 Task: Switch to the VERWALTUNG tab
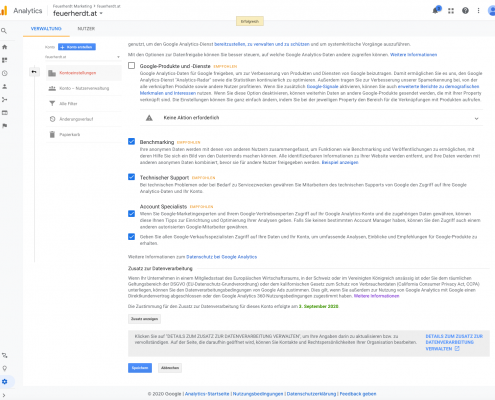click(x=46, y=29)
